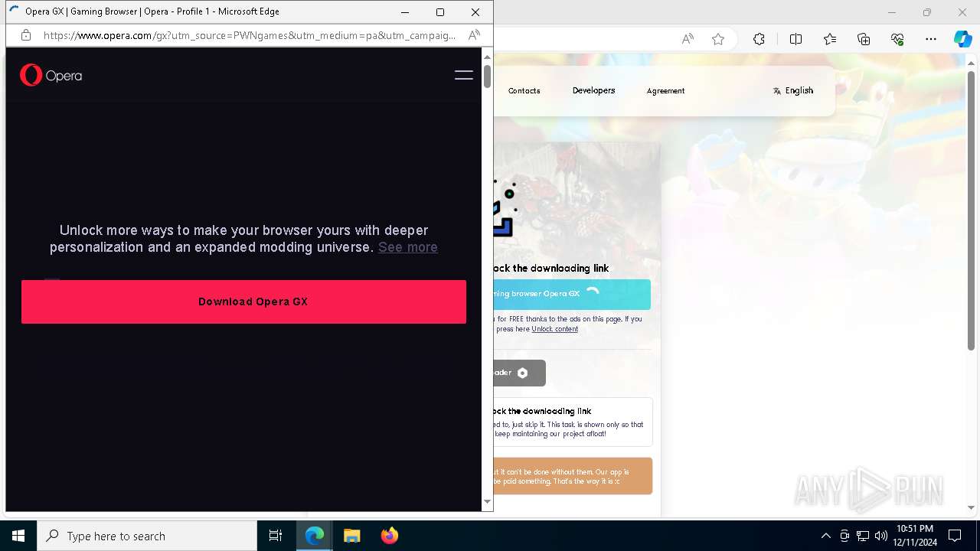Open File Explorer from the taskbar
This screenshot has width=980, height=551.
pos(351,536)
